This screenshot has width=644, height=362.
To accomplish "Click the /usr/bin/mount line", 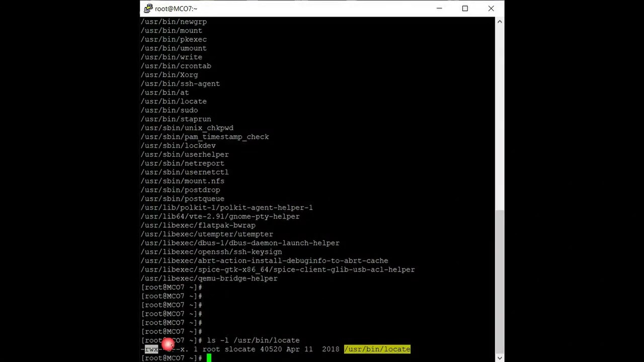I will point(172,31).
